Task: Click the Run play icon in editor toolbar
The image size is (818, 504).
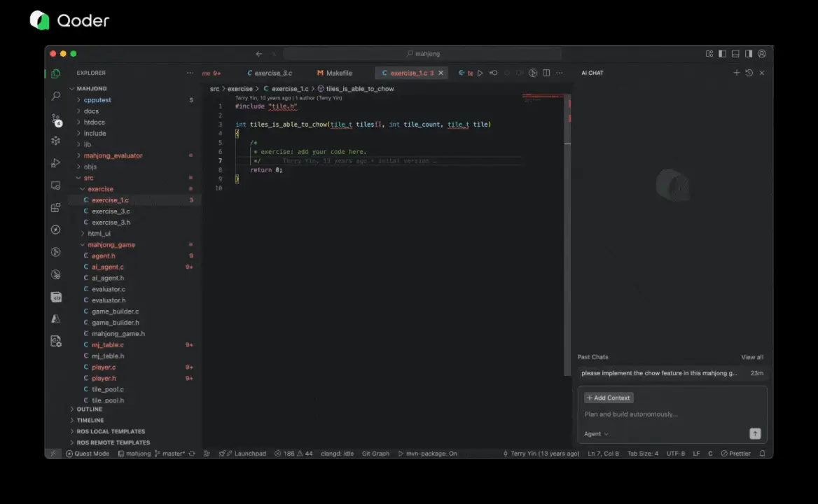Action: 480,73
